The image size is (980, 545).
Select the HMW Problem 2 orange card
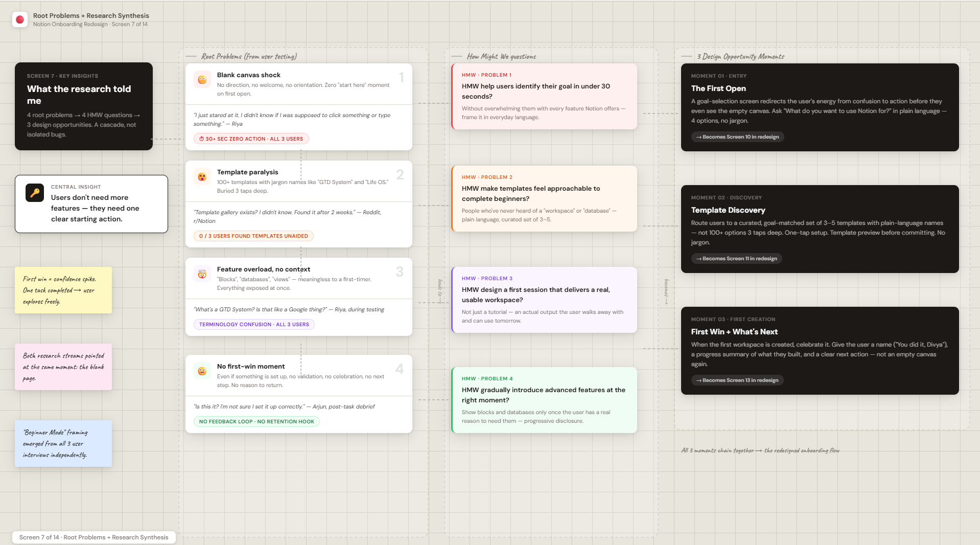pyautogui.click(x=544, y=198)
